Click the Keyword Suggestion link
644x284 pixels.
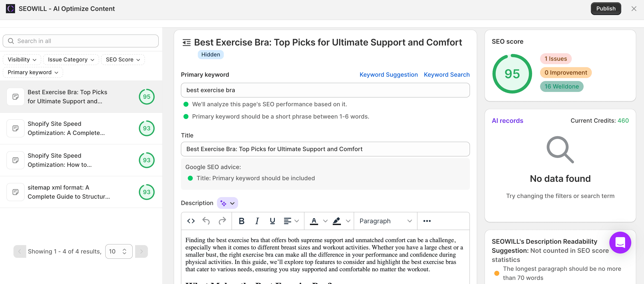389,75
